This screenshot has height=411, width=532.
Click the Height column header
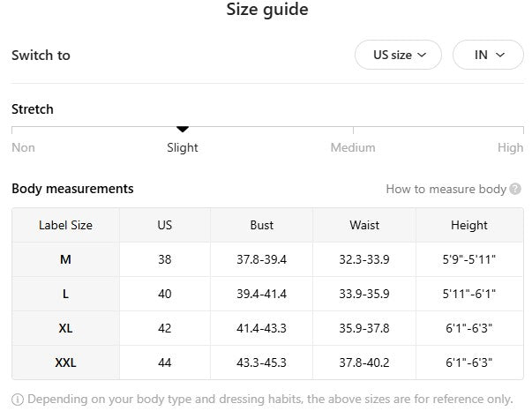[x=468, y=225]
